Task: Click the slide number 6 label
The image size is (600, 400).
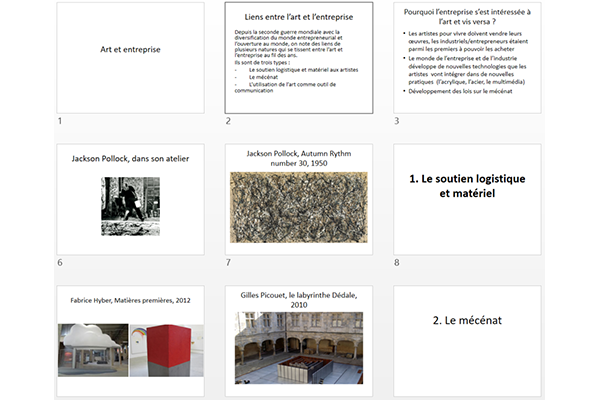Action: coord(60,263)
